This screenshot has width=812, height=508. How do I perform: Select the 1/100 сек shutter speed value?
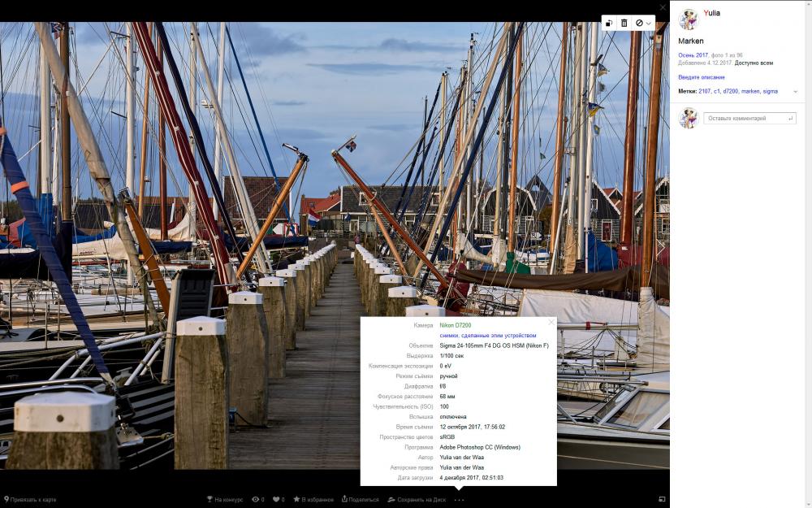[x=451, y=356]
